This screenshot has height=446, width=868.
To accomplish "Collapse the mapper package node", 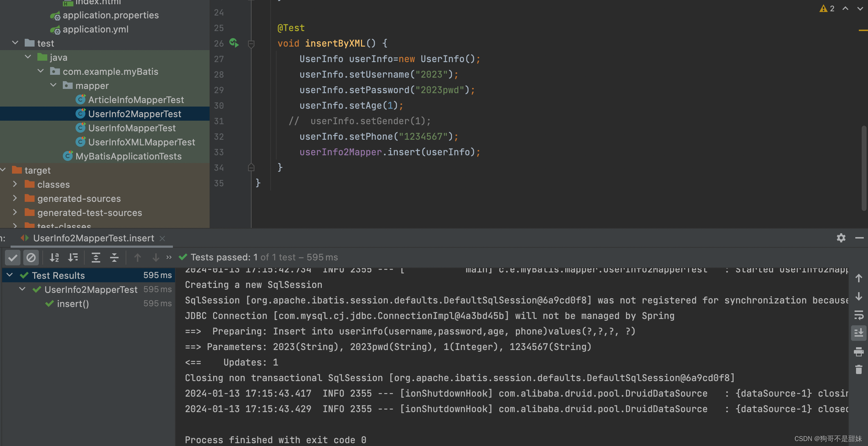I will pyautogui.click(x=53, y=85).
